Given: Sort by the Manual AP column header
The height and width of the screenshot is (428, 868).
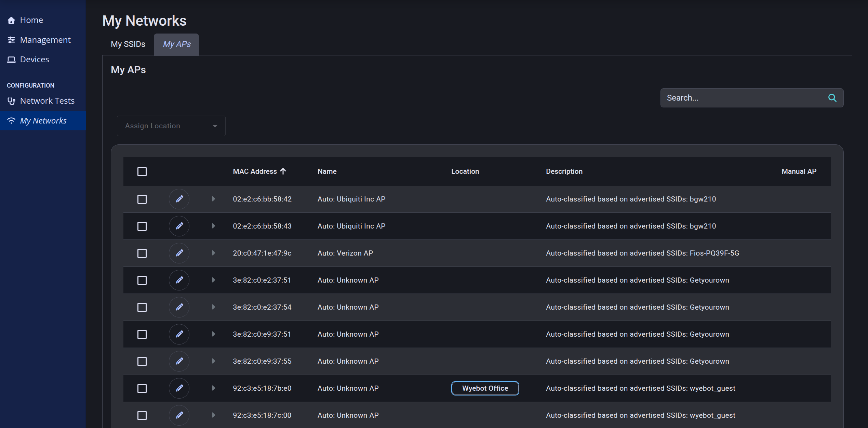Looking at the screenshot, I should (x=799, y=171).
